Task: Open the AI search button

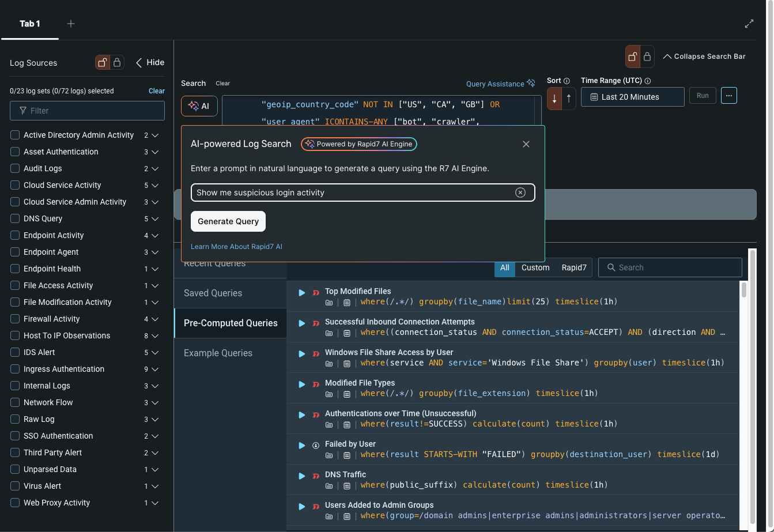Action: coord(199,106)
